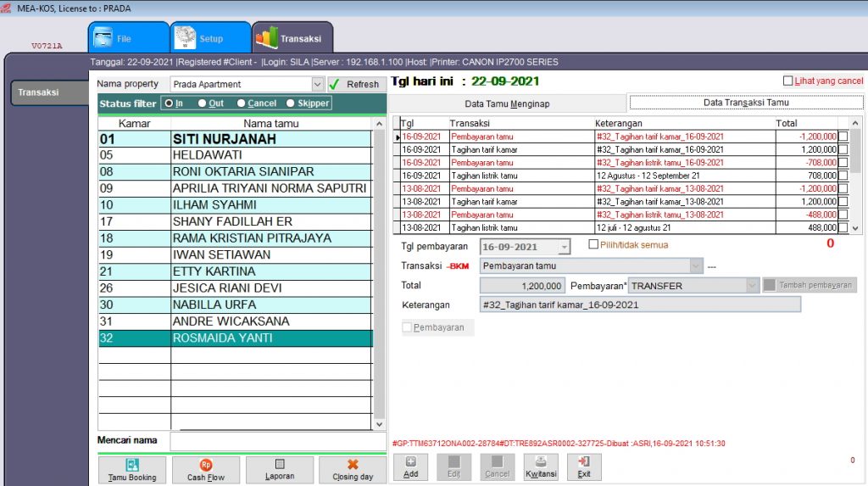Image resolution: width=868 pixels, height=486 pixels.
Task: Open Laporan report icon button
Action: (x=280, y=470)
